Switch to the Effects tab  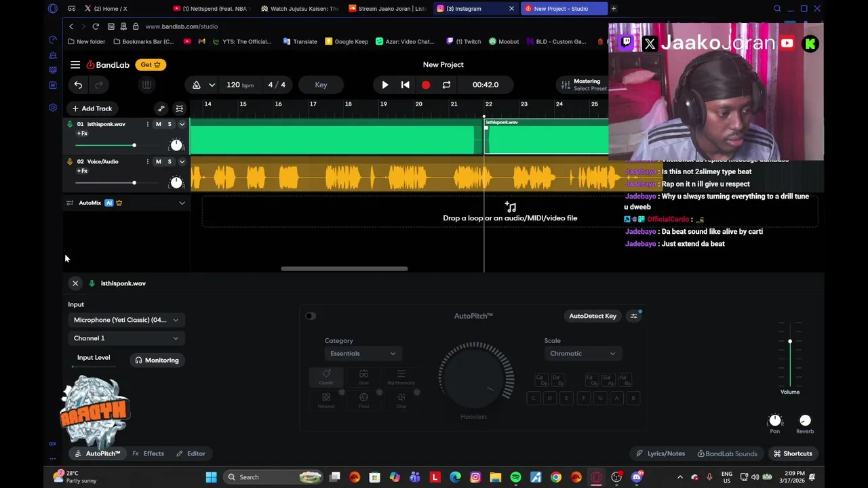coord(149,453)
